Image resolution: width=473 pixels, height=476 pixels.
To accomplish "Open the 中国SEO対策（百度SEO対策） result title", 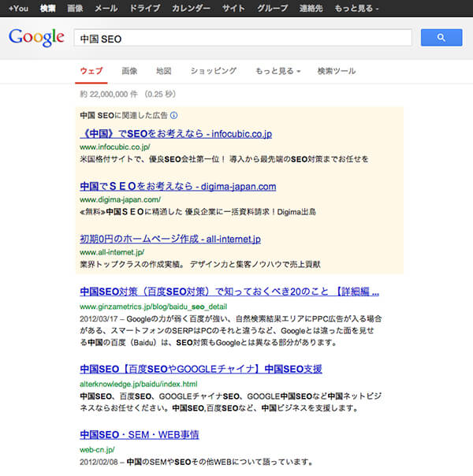I will pyautogui.click(x=230, y=291).
